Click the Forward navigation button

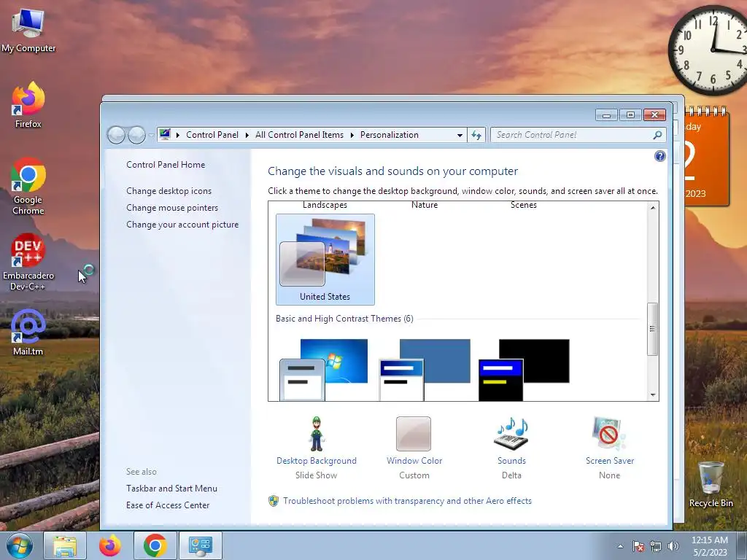[136, 135]
